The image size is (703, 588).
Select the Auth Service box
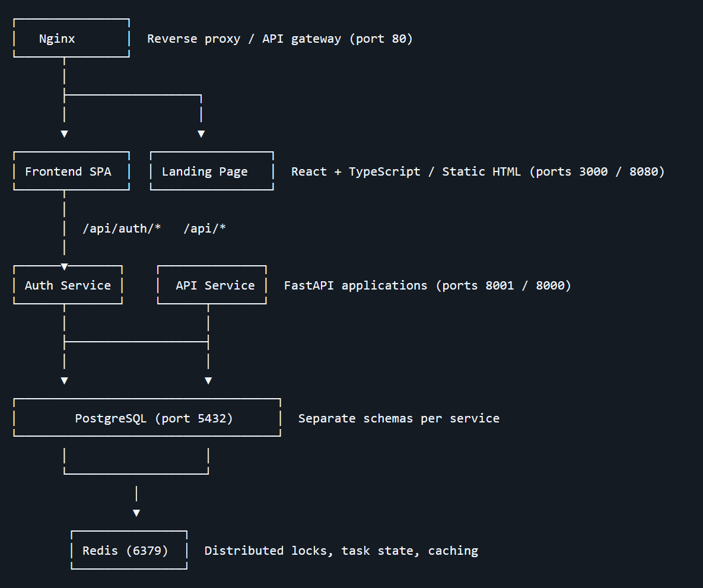coord(68,285)
